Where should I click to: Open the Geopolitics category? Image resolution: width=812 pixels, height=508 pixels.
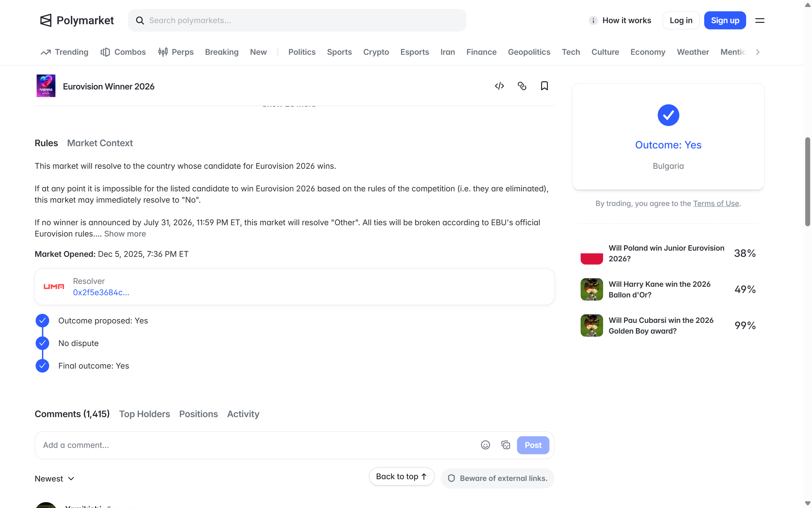[x=529, y=52]
